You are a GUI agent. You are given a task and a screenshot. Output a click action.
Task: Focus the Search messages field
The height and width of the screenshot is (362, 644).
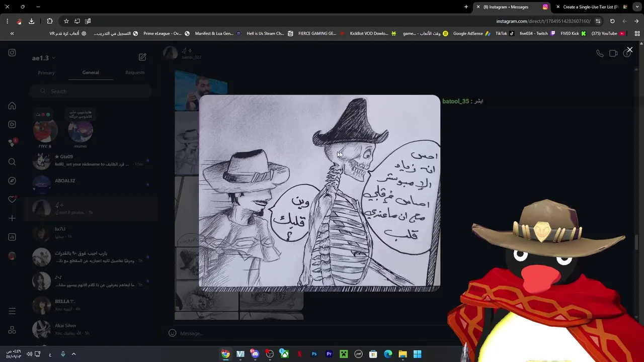(x=91, y=91)
